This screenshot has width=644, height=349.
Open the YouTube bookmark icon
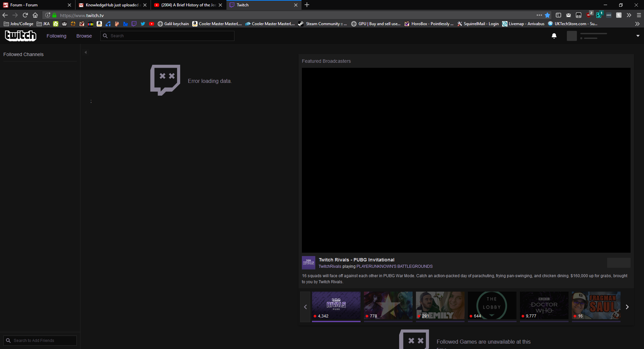152,24
